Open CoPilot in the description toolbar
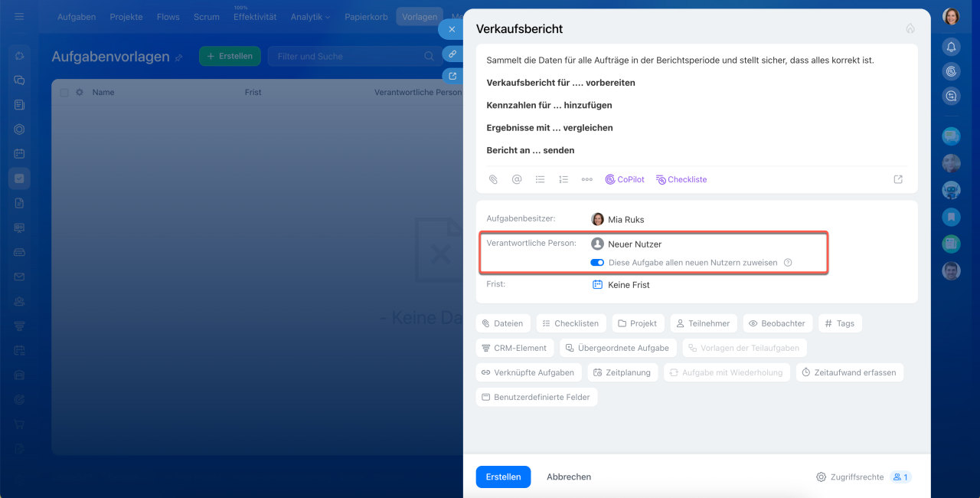 [625, 179]
